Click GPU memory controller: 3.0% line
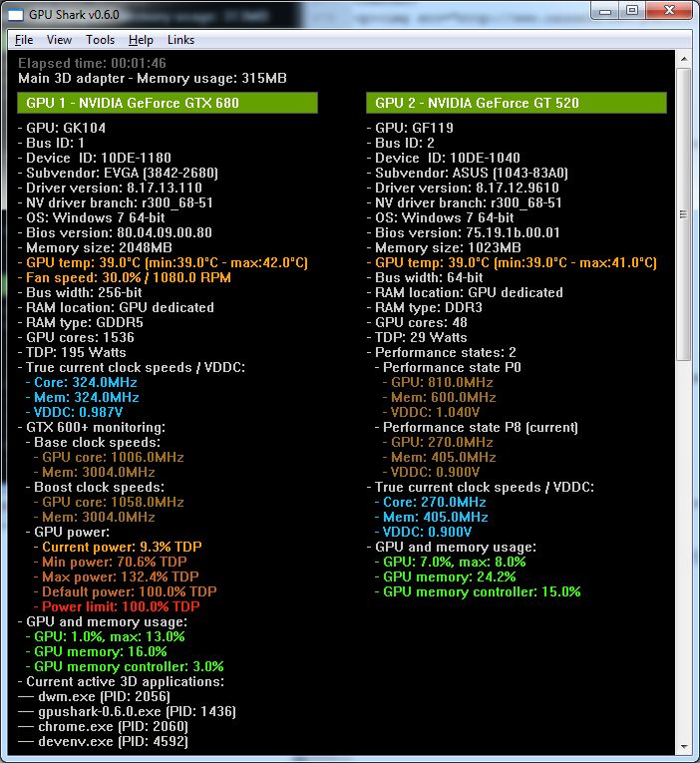The width and height of the screenshot is (700, 763). point(125,666)
